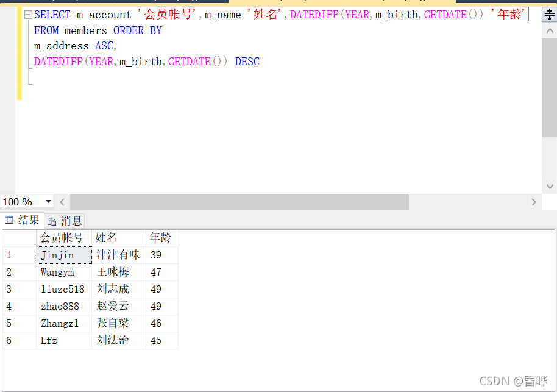
Task: Select the age 47 cell
Action: click(x=162, y=272)
